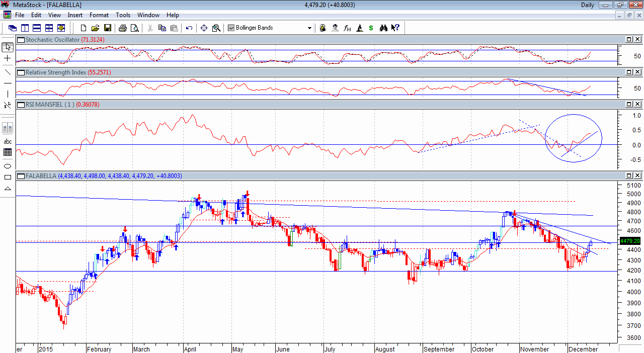Pick the text 'abc' annotation tool

[x=8, y=142]
